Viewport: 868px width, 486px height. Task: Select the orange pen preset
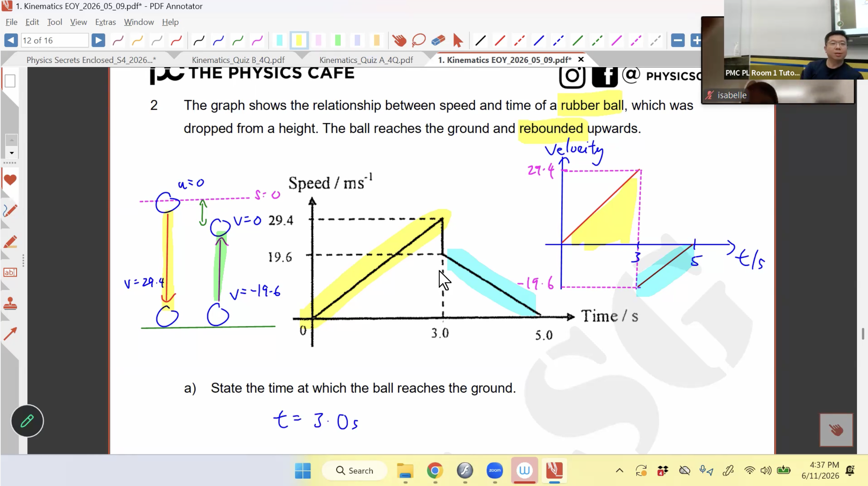[137, 40]
